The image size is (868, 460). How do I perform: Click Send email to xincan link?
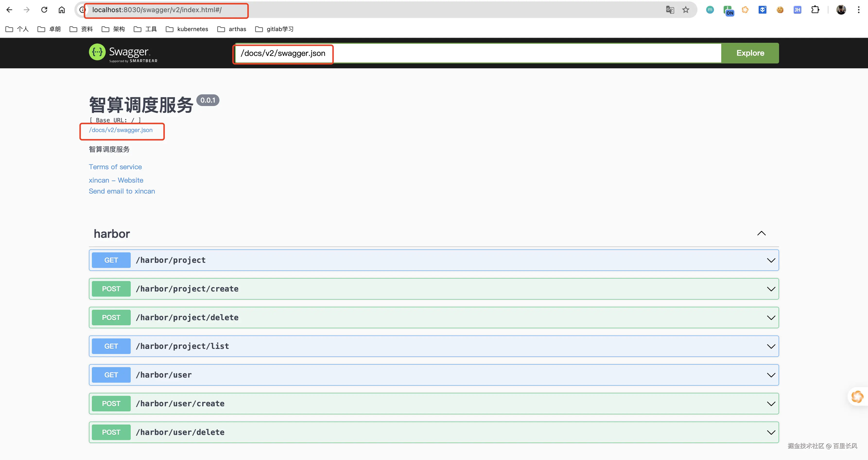click(122, 191)
